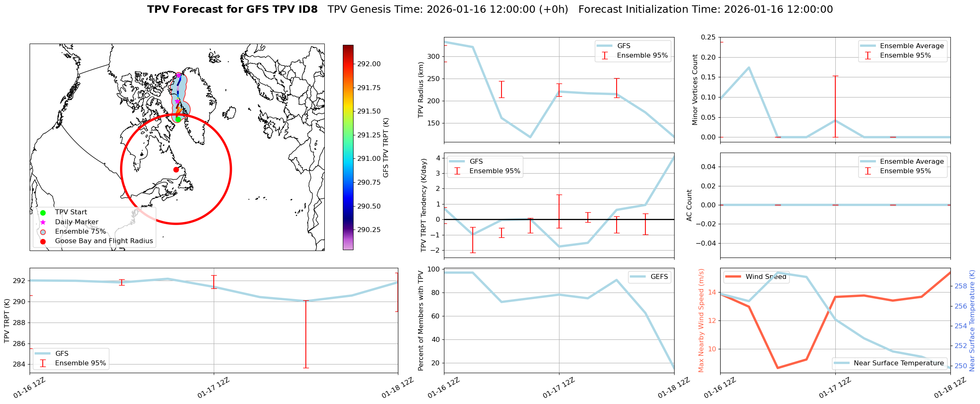Click the Max Nearby Wind Speed axis label
The width and height of the screenshot is (980, 404).
tap(701, 320)
